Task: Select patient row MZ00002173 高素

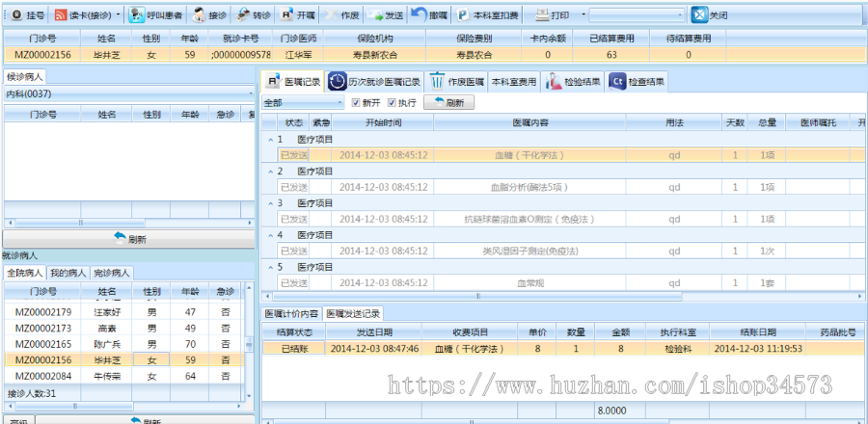Action: [x=122, y=329]
